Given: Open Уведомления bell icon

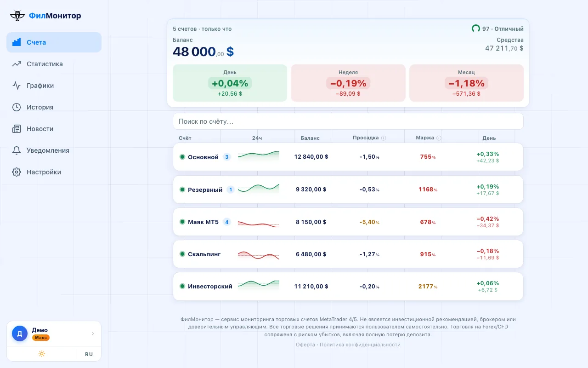Looking at the screenshot, I should pos(17,150).
